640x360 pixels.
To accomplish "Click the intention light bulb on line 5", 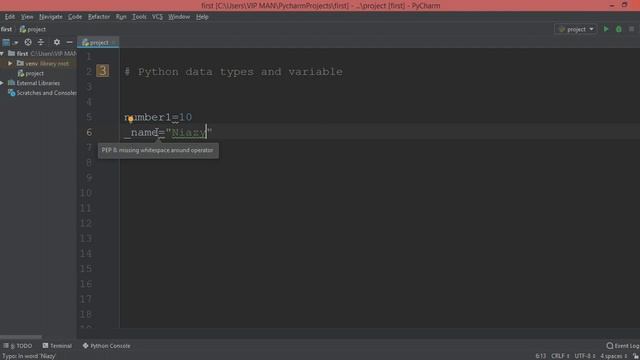I will pos(131,119).
